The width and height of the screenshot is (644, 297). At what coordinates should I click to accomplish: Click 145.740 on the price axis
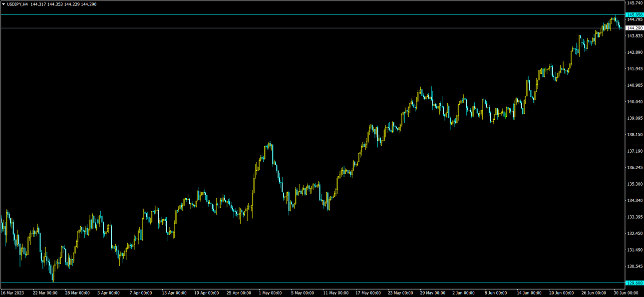(635, 3)
